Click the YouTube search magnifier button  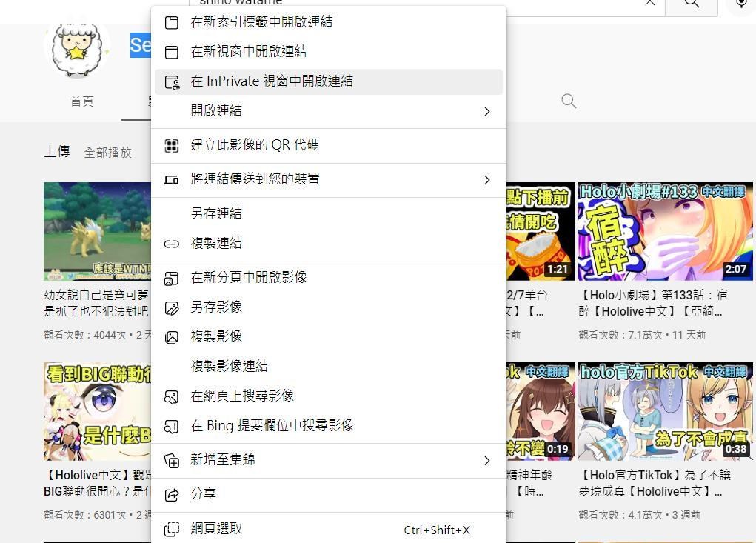[692, 4]
